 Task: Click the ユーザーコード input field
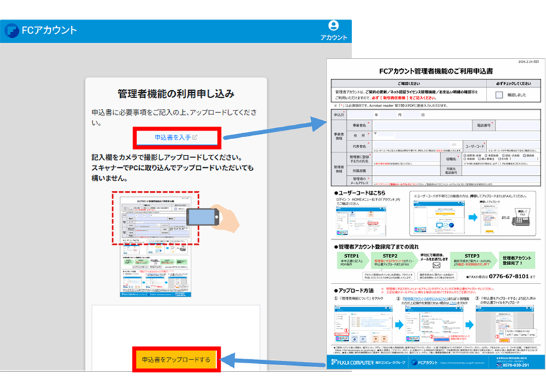pyautogui.click(x=513, y=144)
